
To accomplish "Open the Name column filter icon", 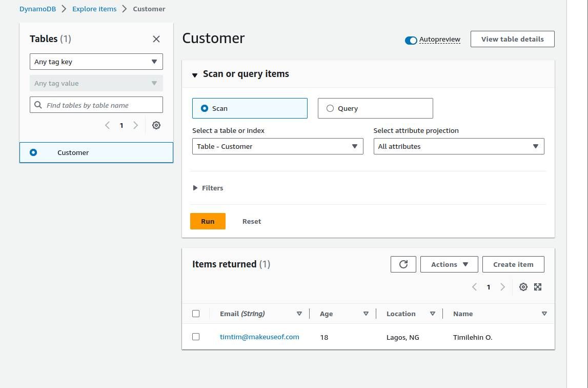I will (x=544, y=314).
